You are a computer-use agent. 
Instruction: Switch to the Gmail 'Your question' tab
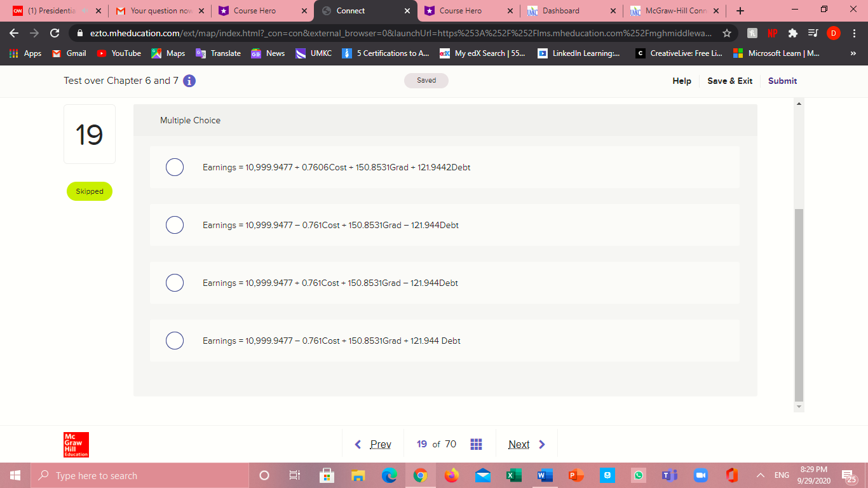[159, 11]
